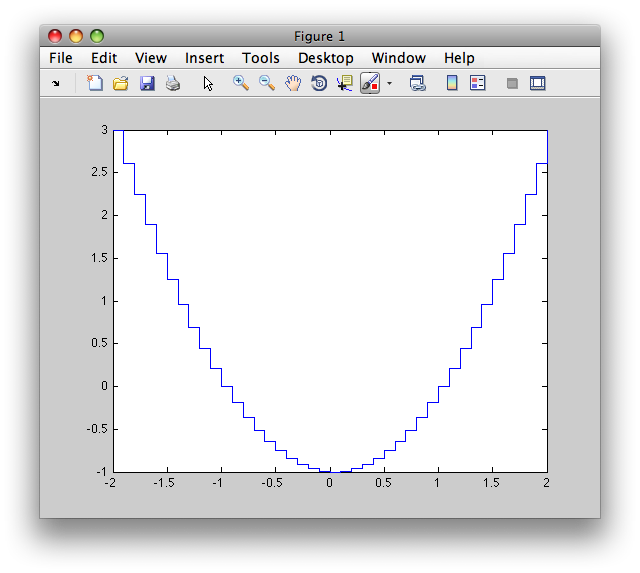This screenshot has width=640, height=573.
Task: Minimize the figure with the yellow button
Action: tap(76, 36)
